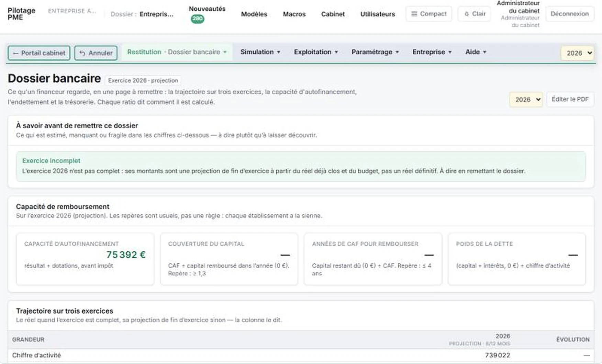Click the 280 Nouveautés badge

[197, 19]
